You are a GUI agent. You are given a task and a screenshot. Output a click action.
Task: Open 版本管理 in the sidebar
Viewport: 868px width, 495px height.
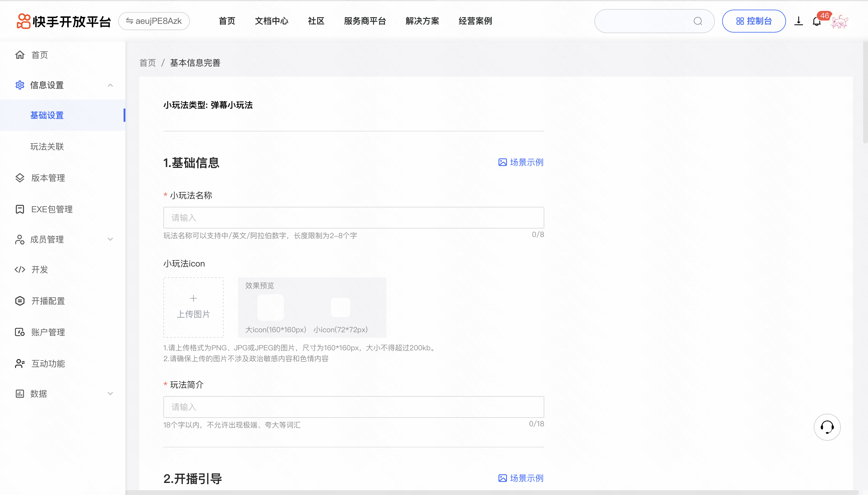[48, 178]
